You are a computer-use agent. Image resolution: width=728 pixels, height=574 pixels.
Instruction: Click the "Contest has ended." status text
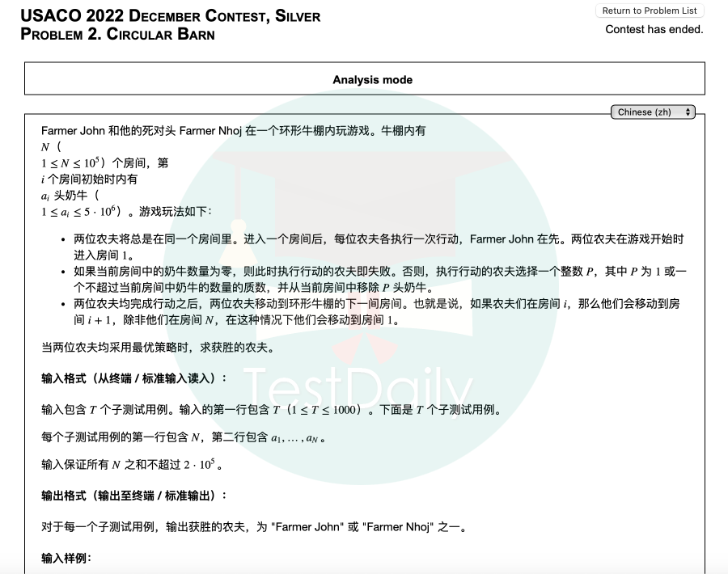point(654,30)
